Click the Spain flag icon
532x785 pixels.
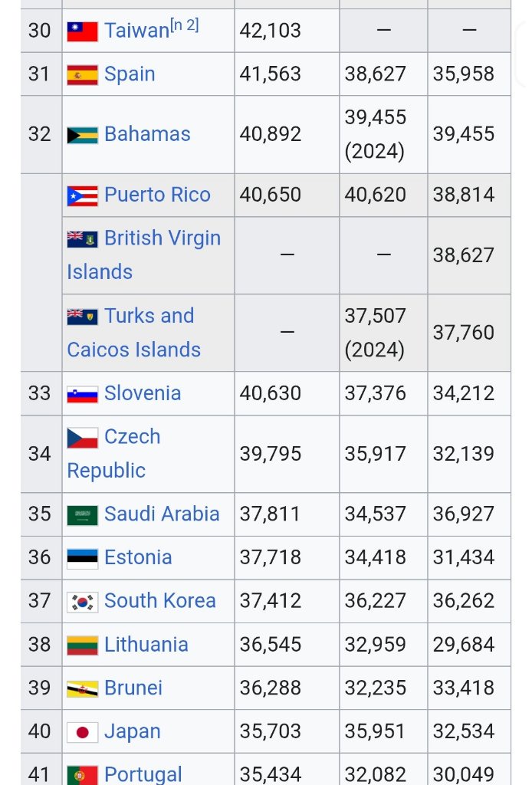(x=83, y=75)
